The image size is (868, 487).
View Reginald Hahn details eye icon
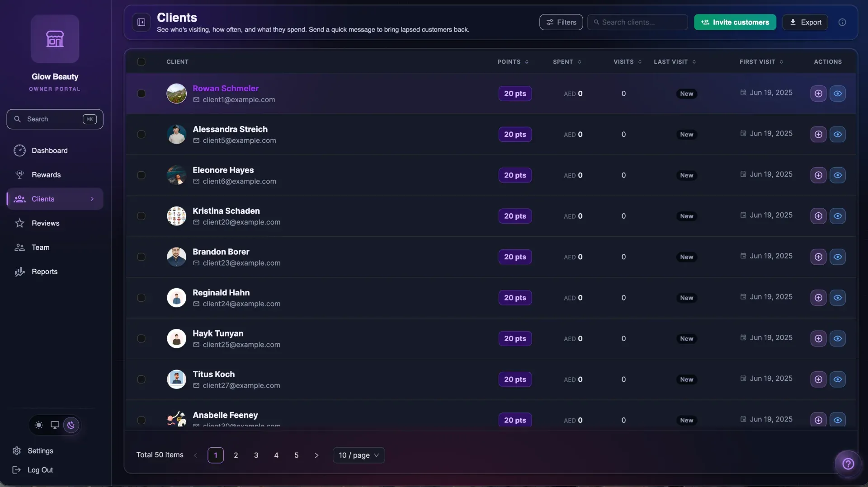click(837, 298)
